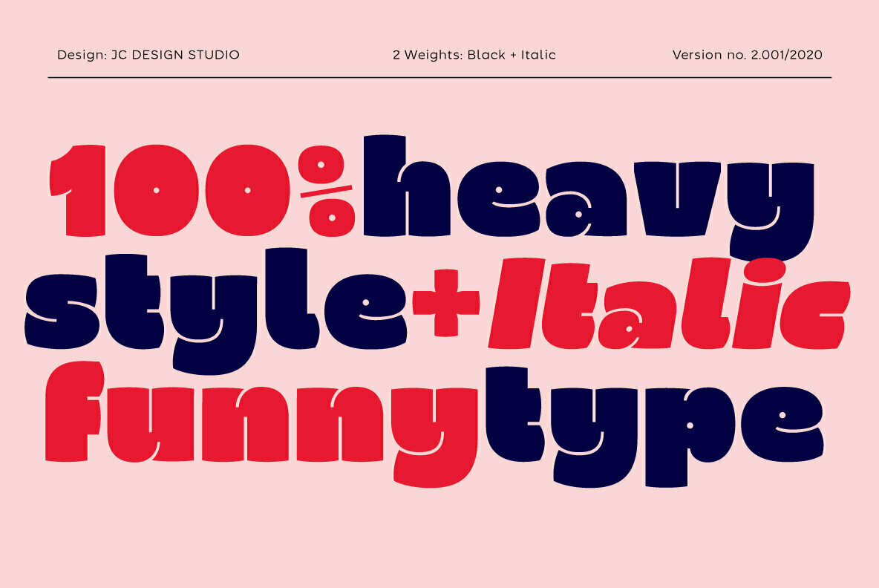This screenshot has width=879, height=588.
Task: Click the 2 Weights: Black + Italic label
Action: pyautogui.click(x=474, y=55)
